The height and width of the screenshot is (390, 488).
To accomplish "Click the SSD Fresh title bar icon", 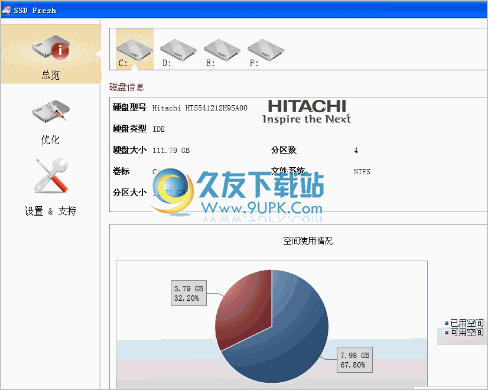I will pos(6,10).
